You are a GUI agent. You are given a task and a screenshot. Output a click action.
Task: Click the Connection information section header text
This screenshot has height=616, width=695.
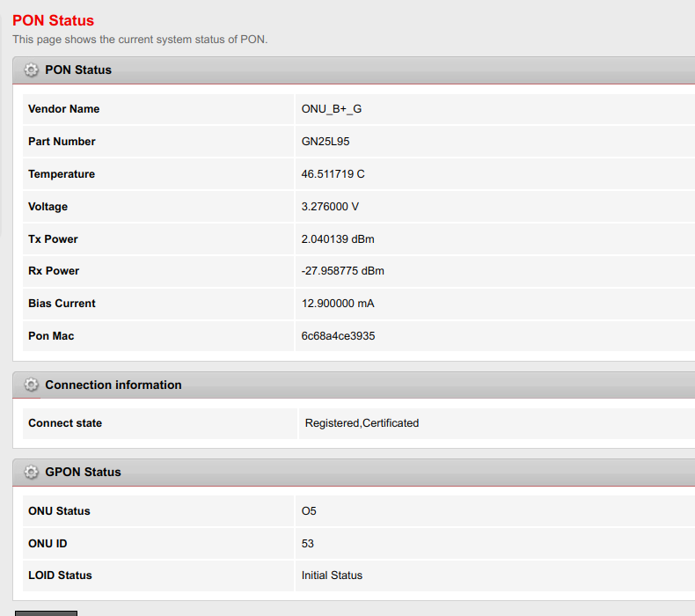point(113,385)
